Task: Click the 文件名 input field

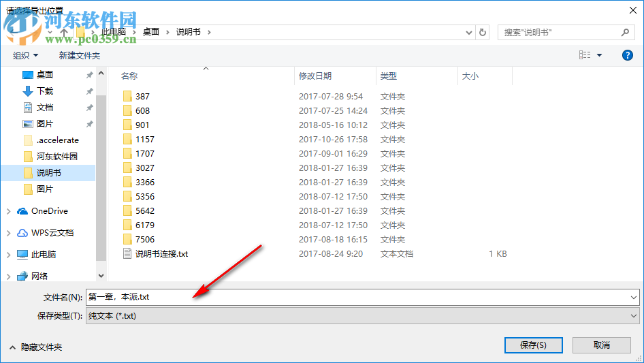Action: 362,297
